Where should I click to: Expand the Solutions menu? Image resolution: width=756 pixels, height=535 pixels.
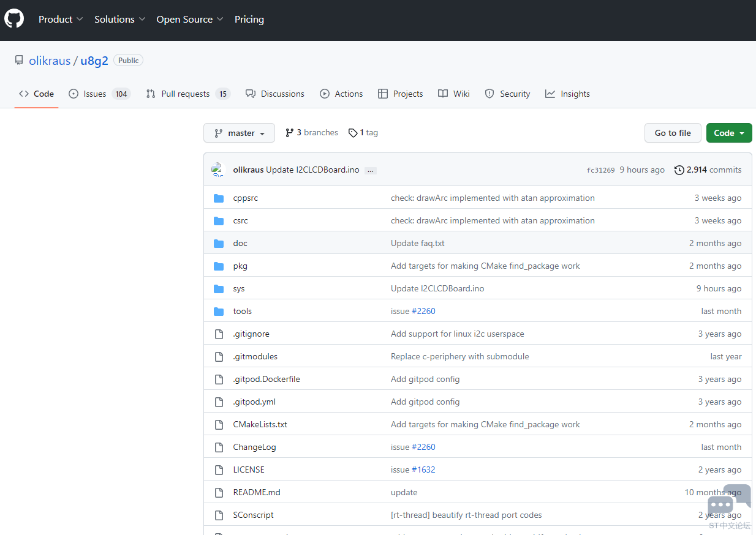(x=120, y=19)
